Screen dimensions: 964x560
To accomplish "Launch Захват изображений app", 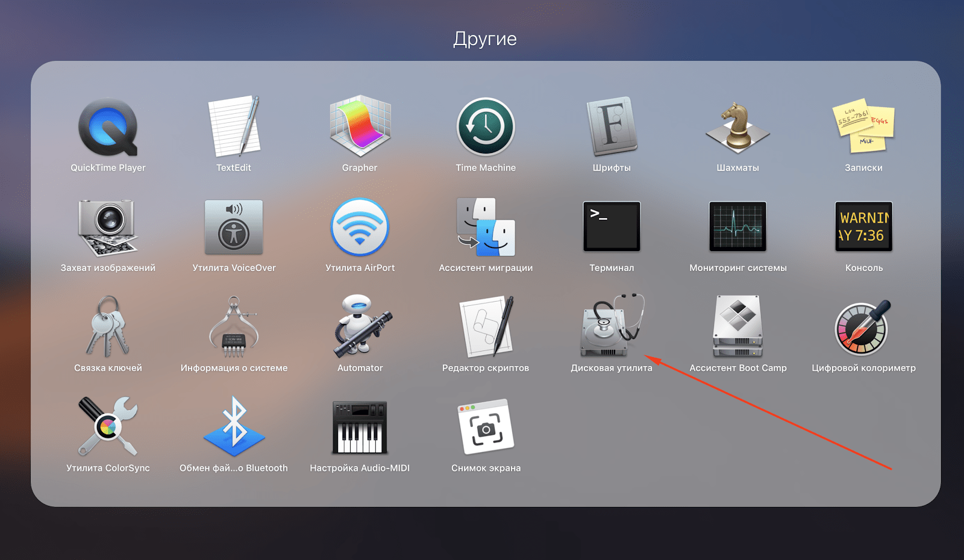I will (108, 228).
